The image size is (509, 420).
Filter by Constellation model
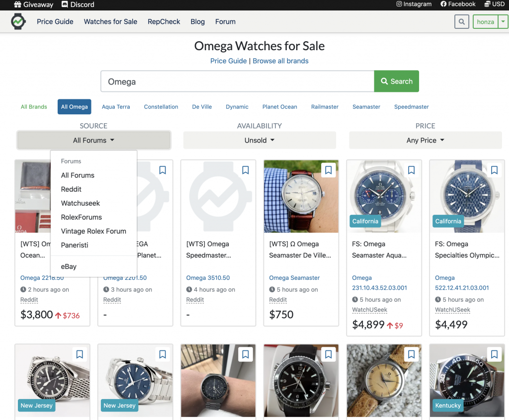coord(161,107)
